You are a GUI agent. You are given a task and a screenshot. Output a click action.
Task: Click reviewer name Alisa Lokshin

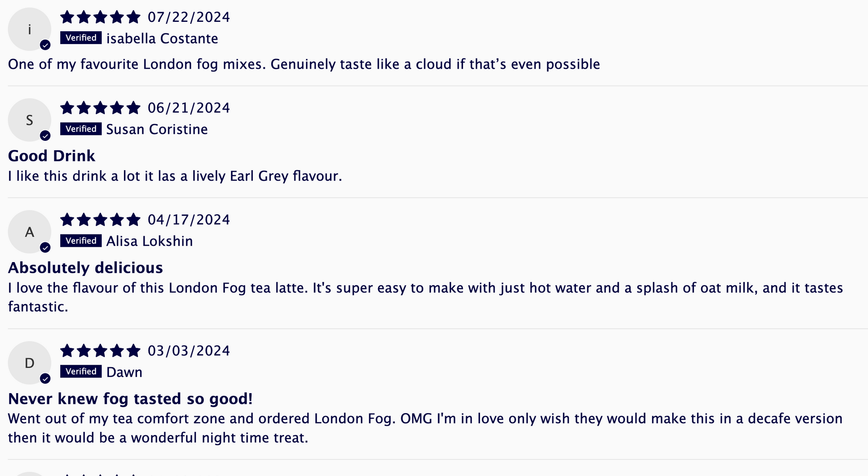149,241
